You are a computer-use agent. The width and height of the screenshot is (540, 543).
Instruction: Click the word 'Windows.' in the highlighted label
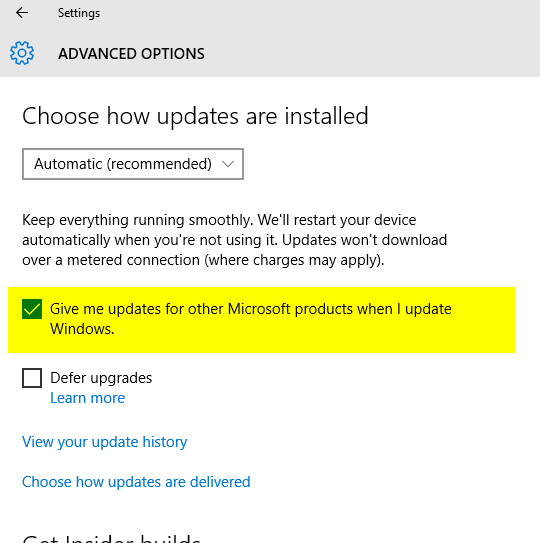82,329
